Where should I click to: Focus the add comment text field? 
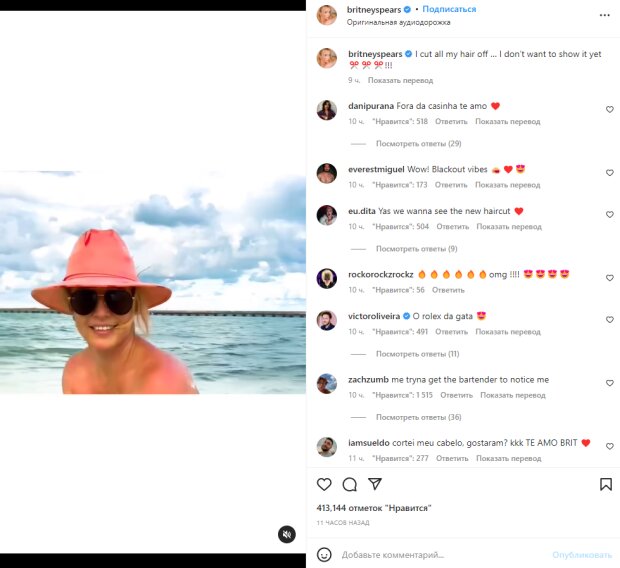443,555
